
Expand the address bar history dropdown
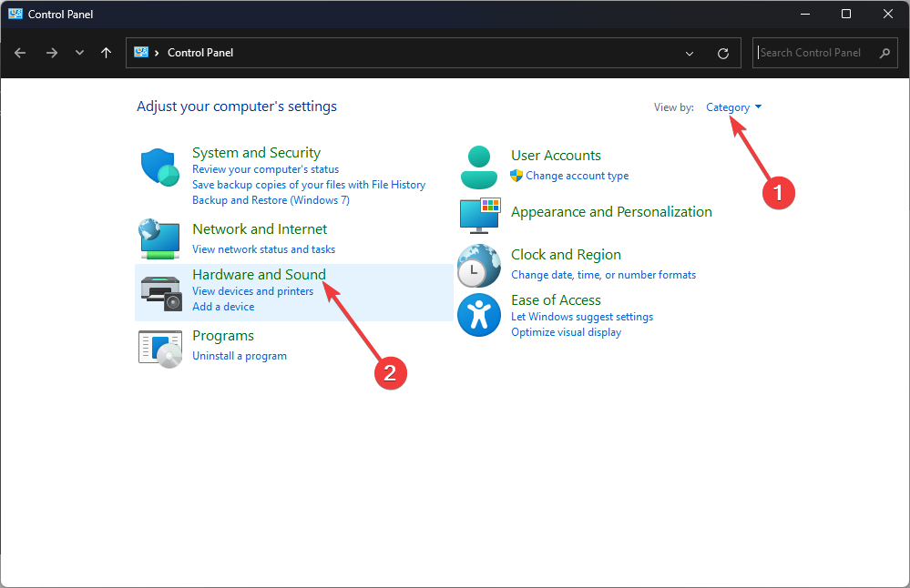(691, 53)
